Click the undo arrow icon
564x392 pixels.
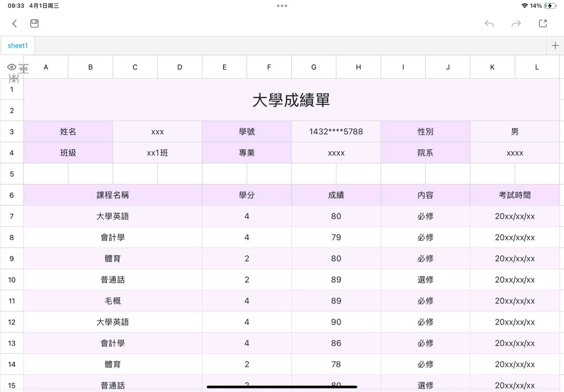tap(489, 23)
